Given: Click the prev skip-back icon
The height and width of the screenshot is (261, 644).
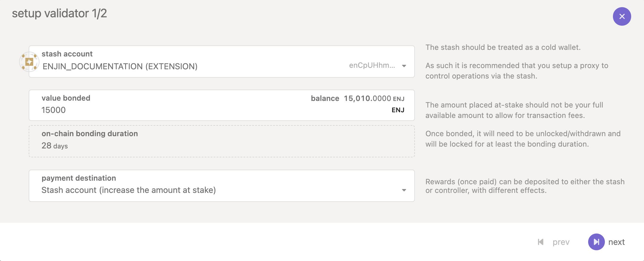Looking at the screenshot, I should [541, 242].
